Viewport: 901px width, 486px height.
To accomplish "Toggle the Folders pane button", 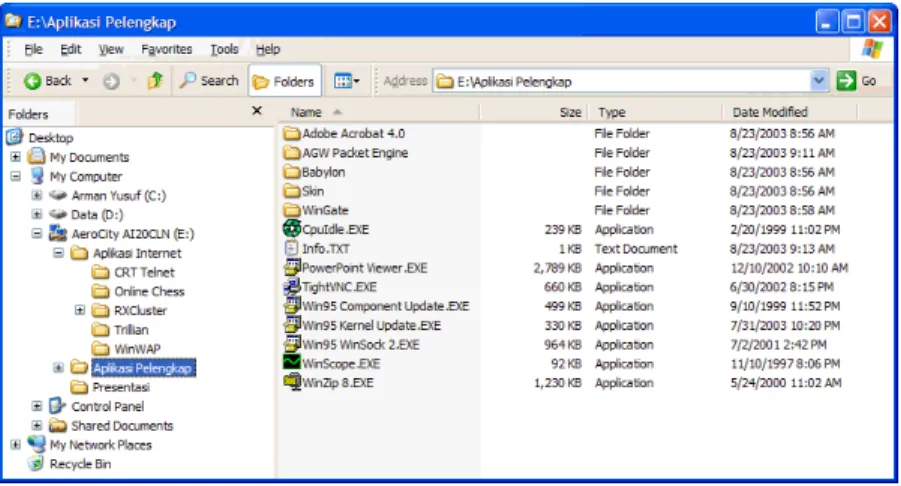I will pos(285,82).
